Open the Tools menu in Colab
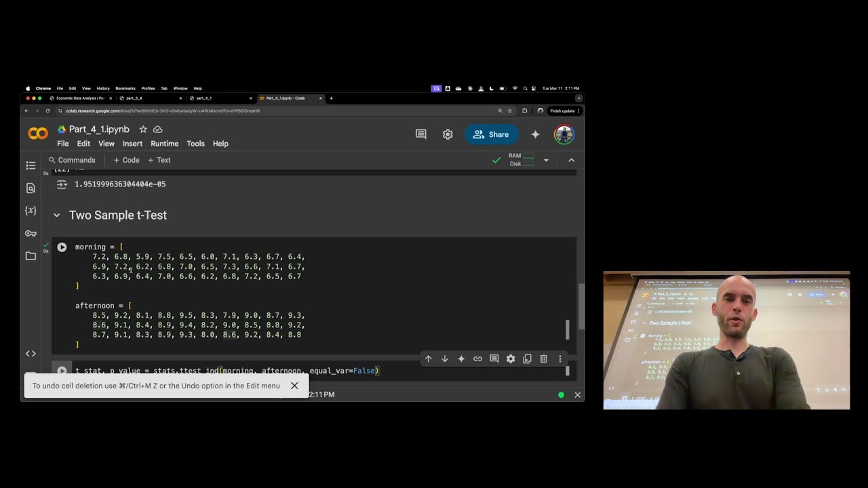The image size is (868, 488). click(195, 144)
